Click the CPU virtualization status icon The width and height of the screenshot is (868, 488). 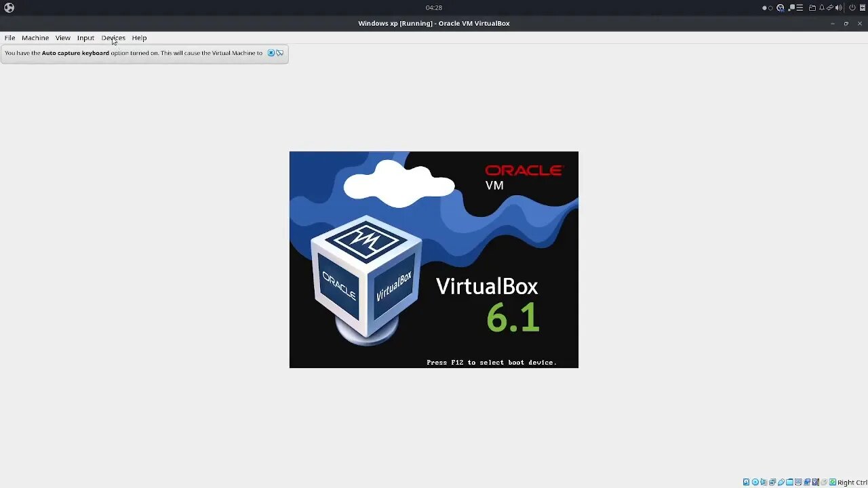[816, 483]
